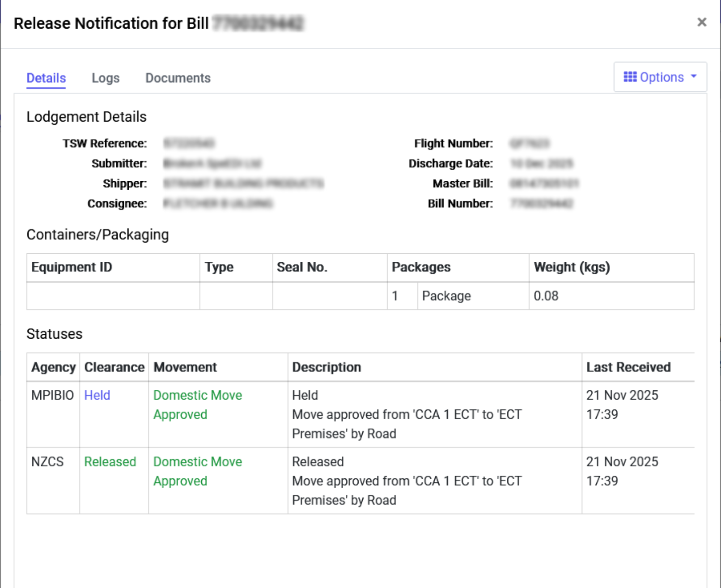Viewport: 721px width, 588px height.
Task: Click Domestic Move Approved for NZCS
Action: [197, 471]
